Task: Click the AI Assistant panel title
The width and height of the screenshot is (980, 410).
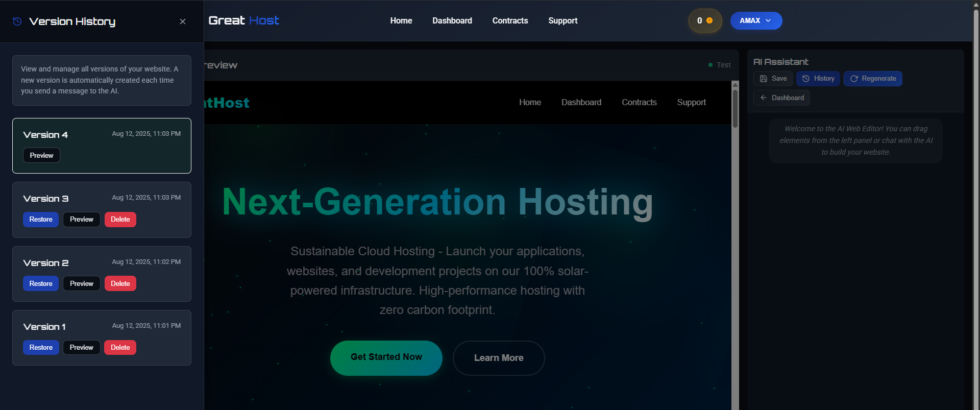Action: click(x=781, y=62)
